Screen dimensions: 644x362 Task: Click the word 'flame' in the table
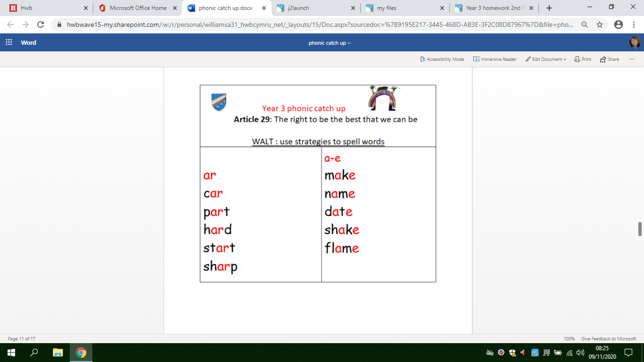tap(342, 248)
